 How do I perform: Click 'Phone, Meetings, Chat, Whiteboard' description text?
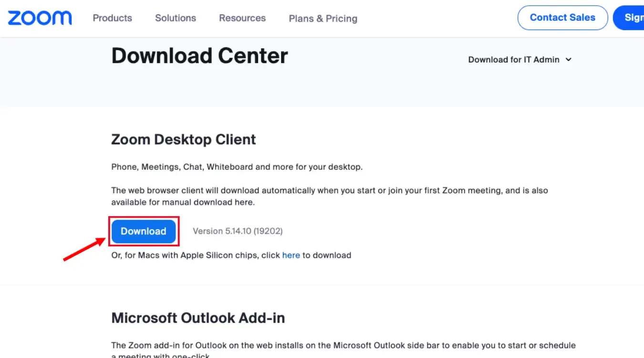tap(237, 167)
